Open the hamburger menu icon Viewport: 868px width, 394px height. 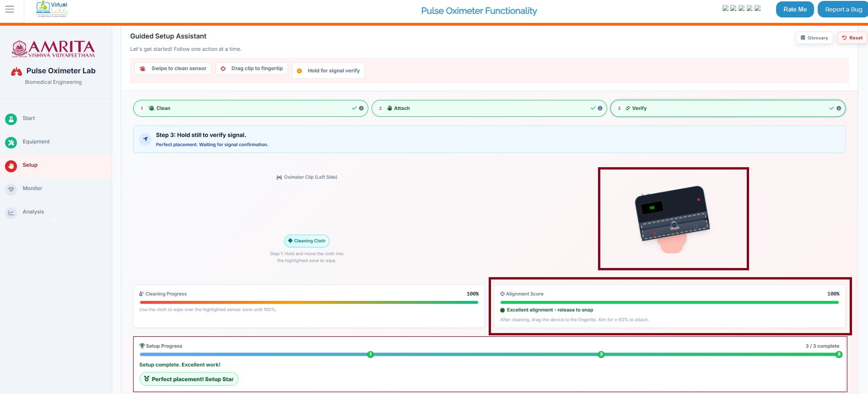point(10,9)
